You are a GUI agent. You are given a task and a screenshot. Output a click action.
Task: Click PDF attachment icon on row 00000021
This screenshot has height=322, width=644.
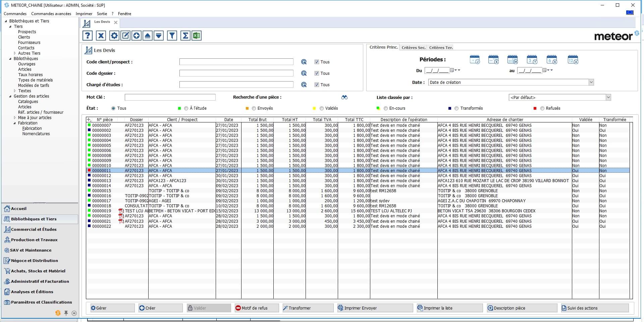tap(121, 221)
